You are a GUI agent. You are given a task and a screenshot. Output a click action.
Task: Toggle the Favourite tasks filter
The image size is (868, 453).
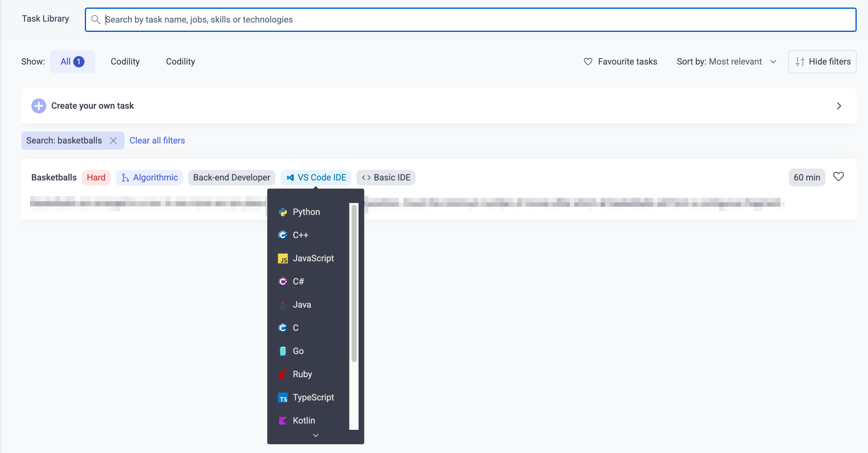pos(620,61)
